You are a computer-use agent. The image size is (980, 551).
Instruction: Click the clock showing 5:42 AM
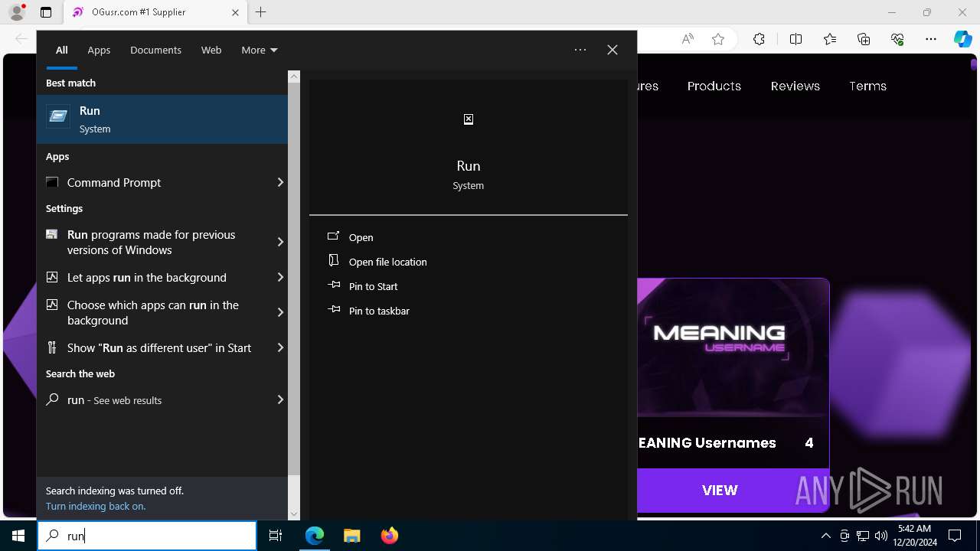(913, 529)
